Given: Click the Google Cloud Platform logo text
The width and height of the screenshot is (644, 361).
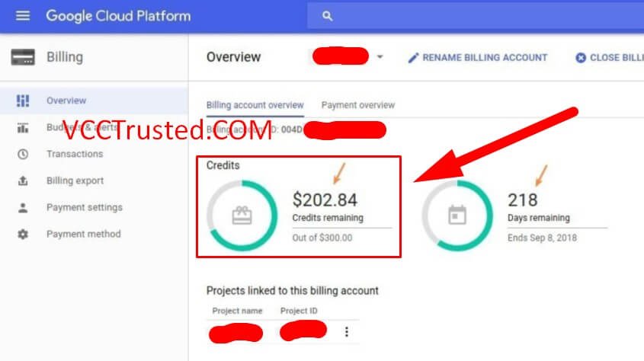Looking at the screenshot, I should click(118, 16).
